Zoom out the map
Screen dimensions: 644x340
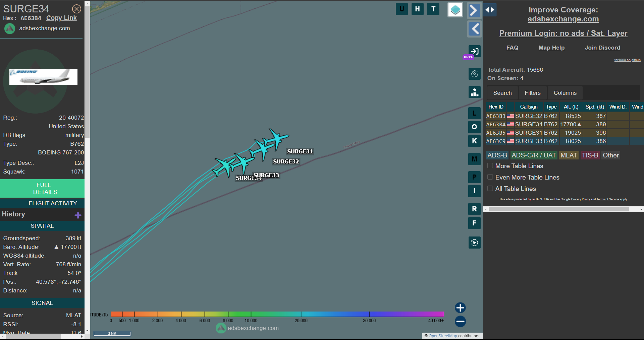(460, 321)
